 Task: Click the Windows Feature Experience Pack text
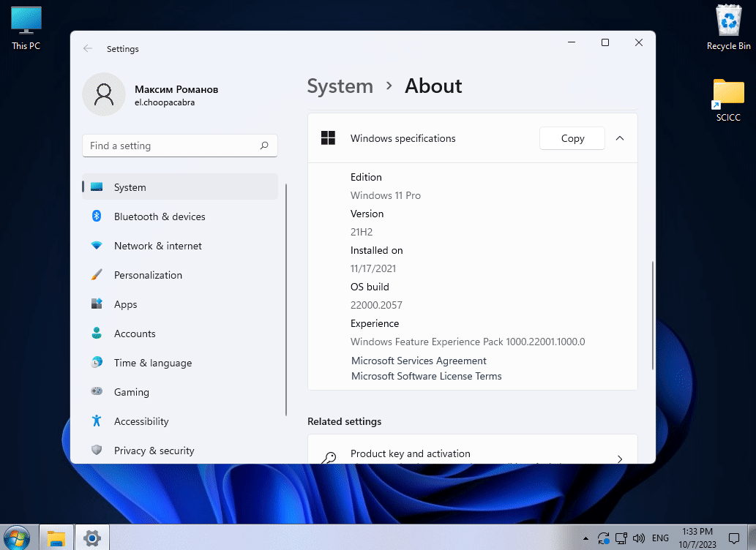[x=468, y=342]
